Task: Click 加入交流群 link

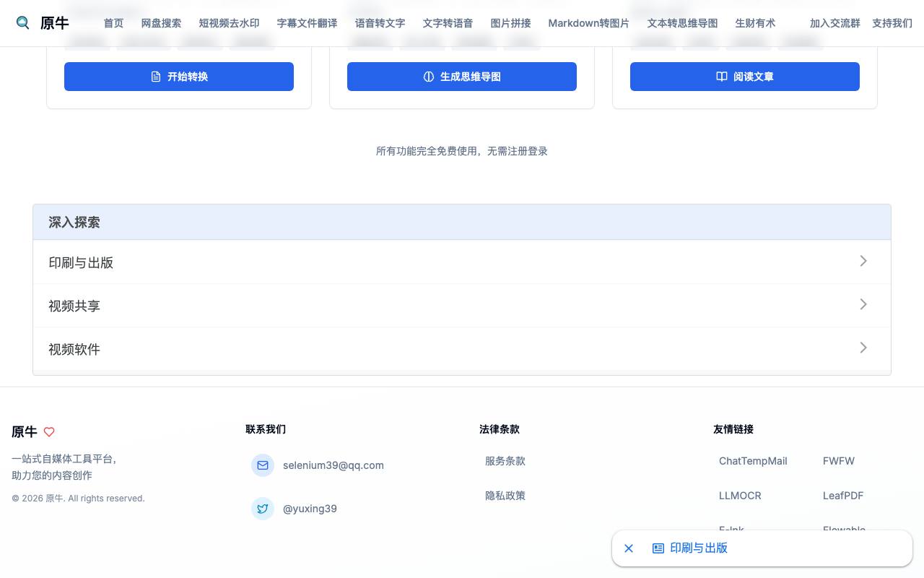Action: (x=835, y=23)
